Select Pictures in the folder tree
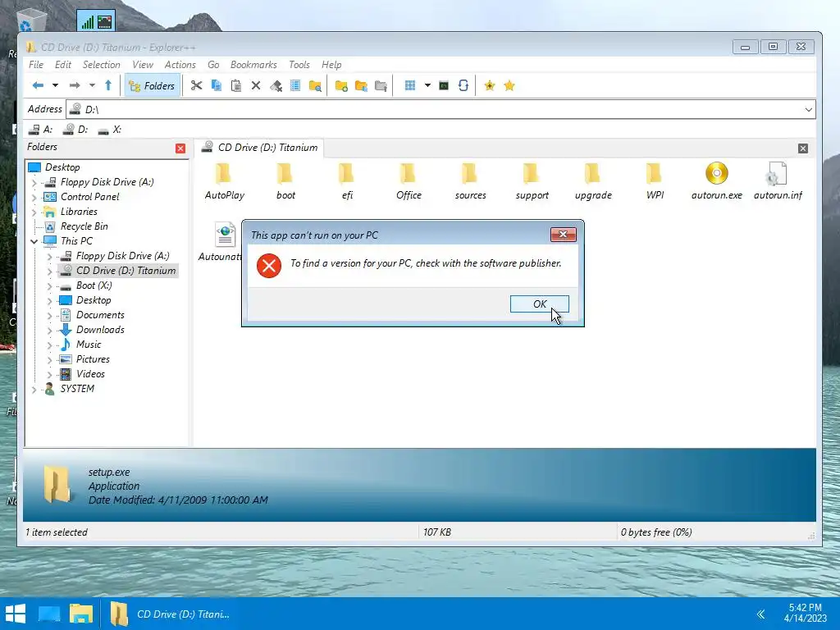840x630 pixels. [x=93, y=359]
